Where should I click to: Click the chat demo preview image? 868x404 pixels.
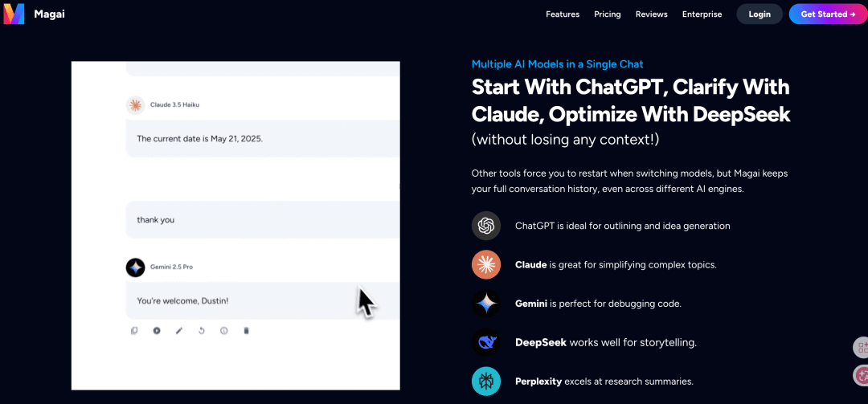(235, 225)
